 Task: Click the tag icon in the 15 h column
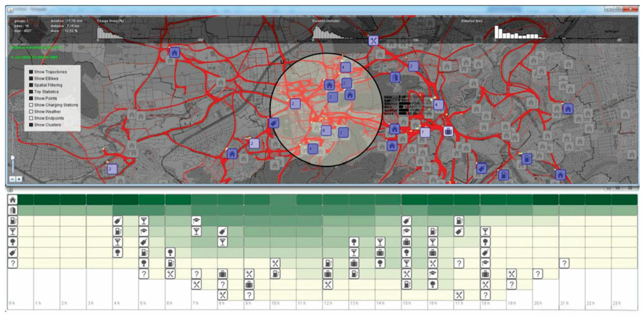click(406, 221)
